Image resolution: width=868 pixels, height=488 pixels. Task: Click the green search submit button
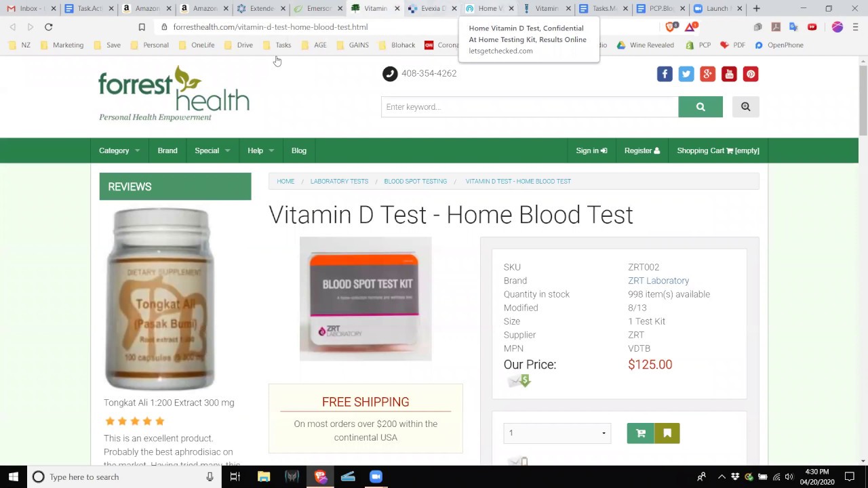pos(700,106)
